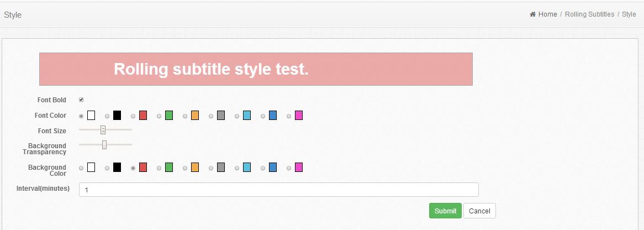
Task: Click the black background color swatch
Action: pos(117,168)
